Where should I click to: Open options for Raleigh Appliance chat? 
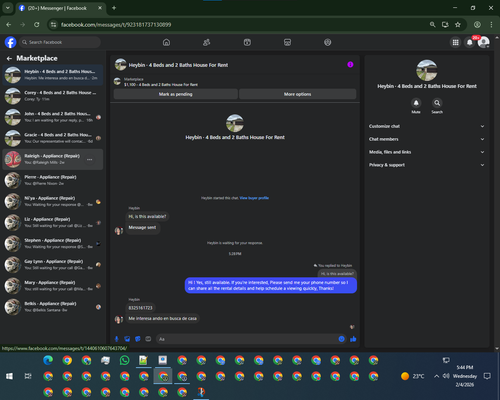(x=89, y=160)
